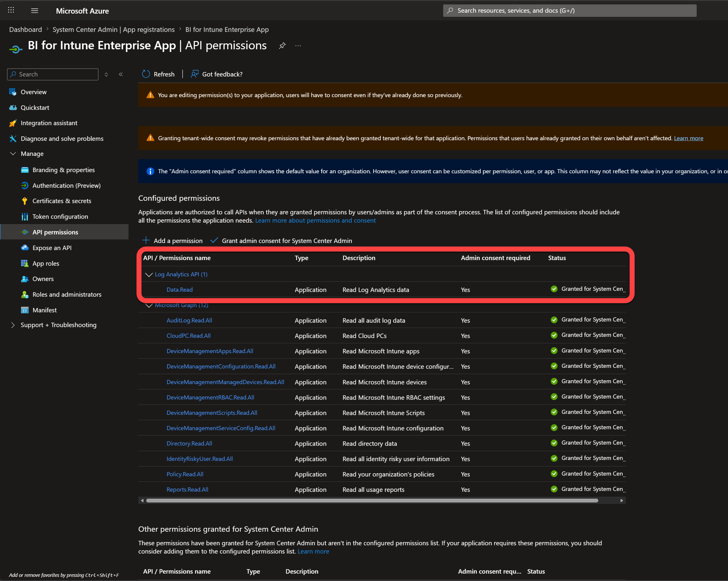This screenshot has width=728, height=581.
Task: Collapse the Manage section
Action: (x=13, y=154)
